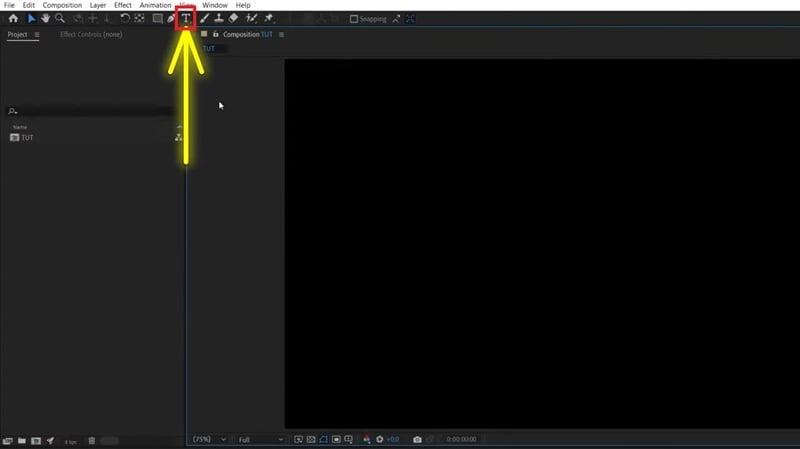Open flowchart icon beside TUT item

[178, 137]
